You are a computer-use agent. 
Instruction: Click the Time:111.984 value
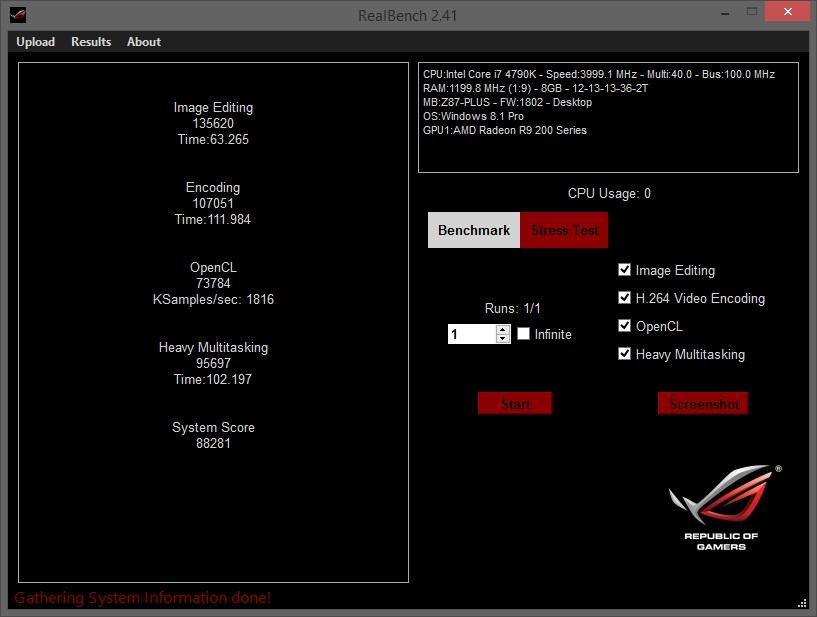pyautogui.click(x=213, y=219)
